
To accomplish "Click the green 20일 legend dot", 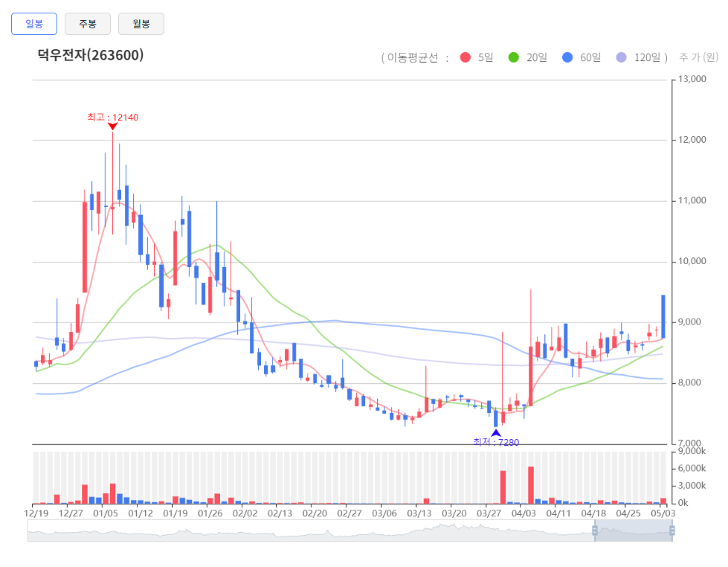I will pos(514,57).
